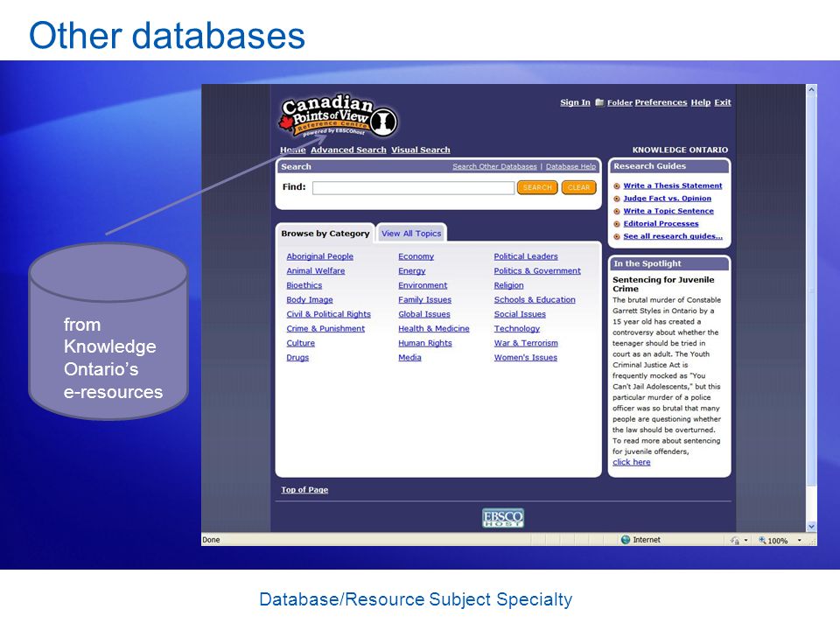The image size is (840, 630).
Task: Open War & Terrorism category
Action: (x=526, y=343)
